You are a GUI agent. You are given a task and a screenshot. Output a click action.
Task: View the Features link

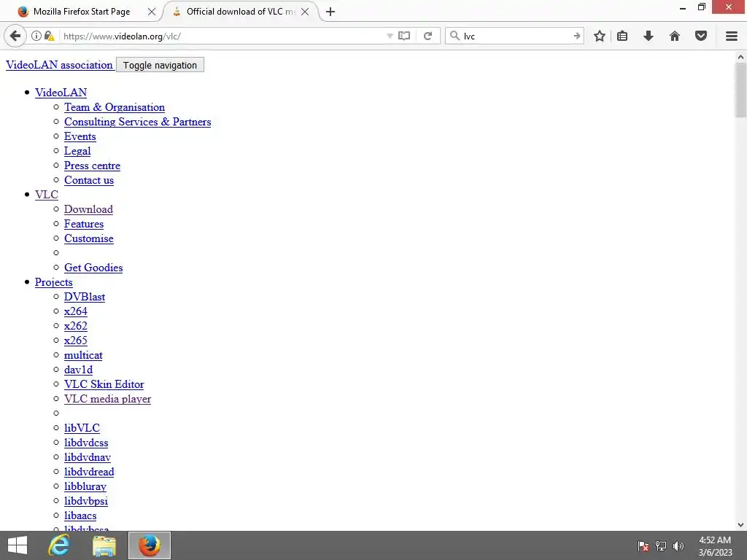coord(84,224)
